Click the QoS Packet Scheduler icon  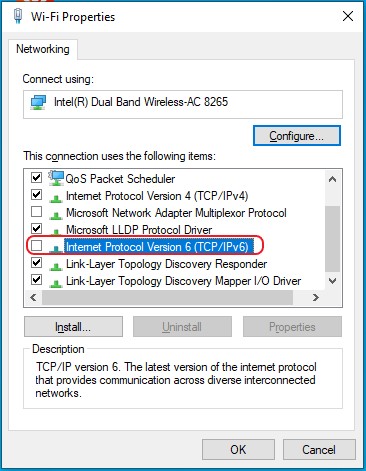56,178
